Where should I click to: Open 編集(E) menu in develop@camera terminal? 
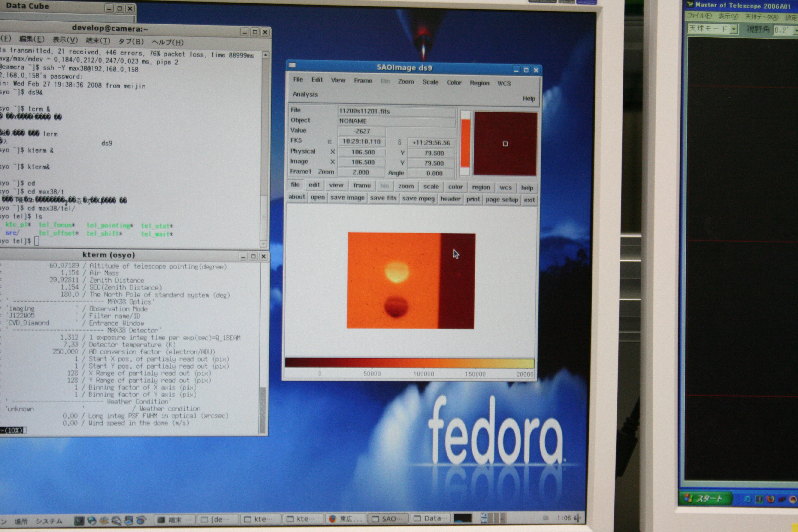(32, 39)
